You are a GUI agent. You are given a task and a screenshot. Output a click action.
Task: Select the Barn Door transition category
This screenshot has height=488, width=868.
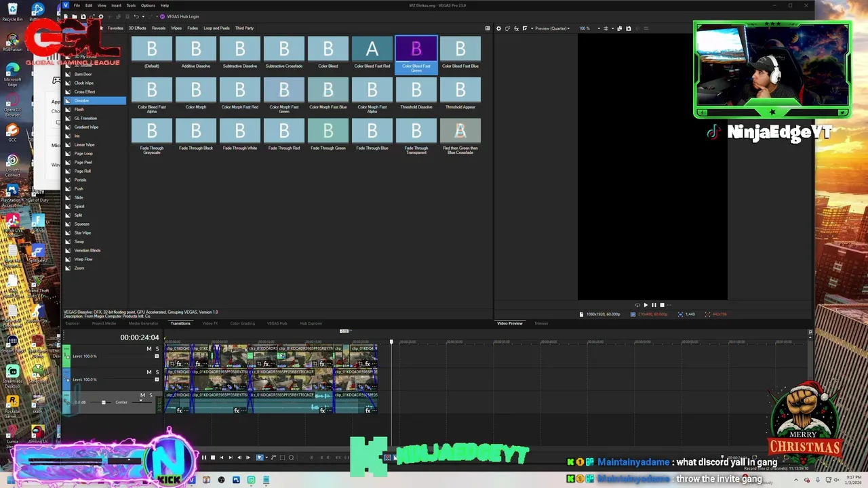83,74
